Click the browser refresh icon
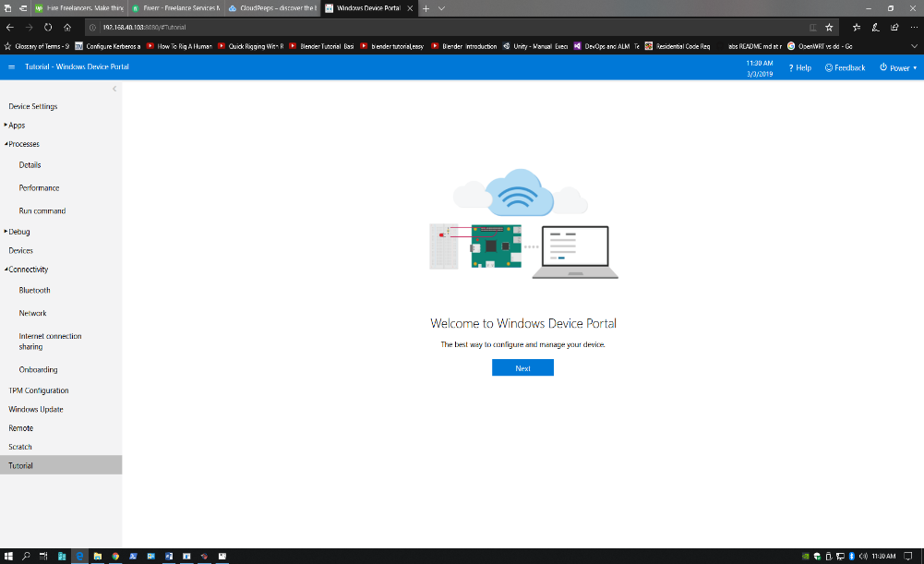 click(47, 27)
